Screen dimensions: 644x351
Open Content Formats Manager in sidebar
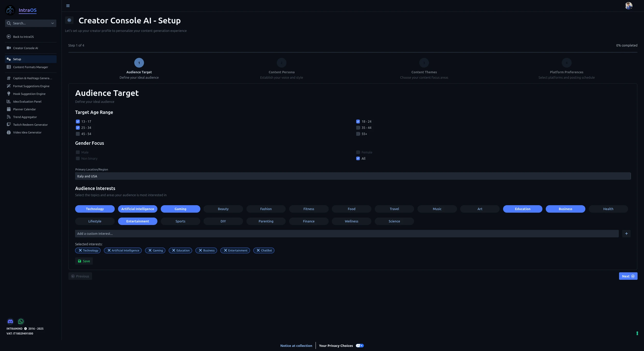[30, 67]
